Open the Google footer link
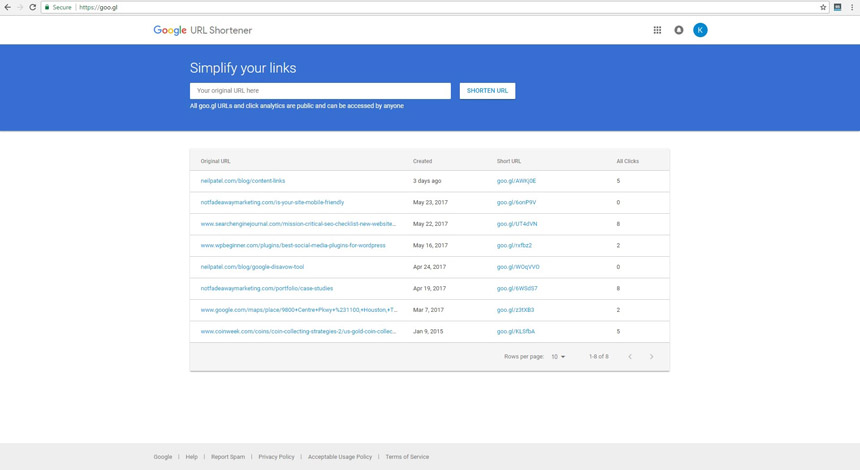 (162, 457)
